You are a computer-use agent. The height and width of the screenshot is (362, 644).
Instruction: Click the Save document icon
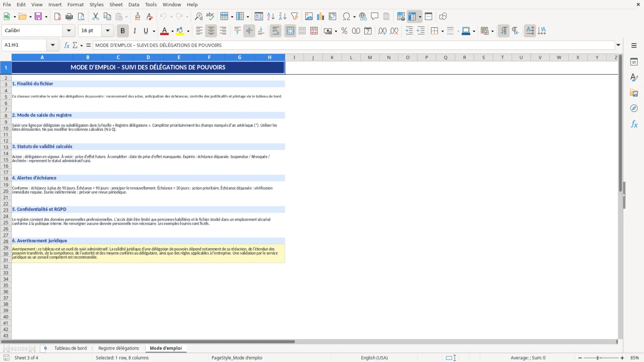(38, 16)
